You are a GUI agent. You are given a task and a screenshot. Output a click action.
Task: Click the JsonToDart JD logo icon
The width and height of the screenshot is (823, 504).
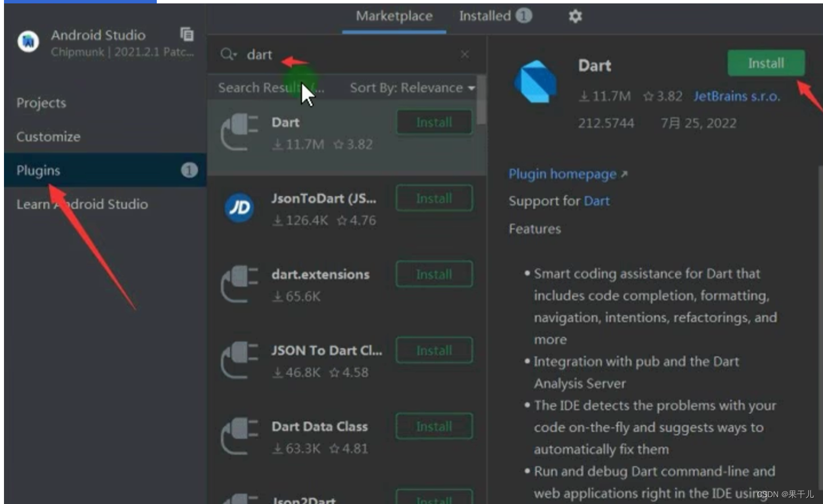[x=240, y=208]
